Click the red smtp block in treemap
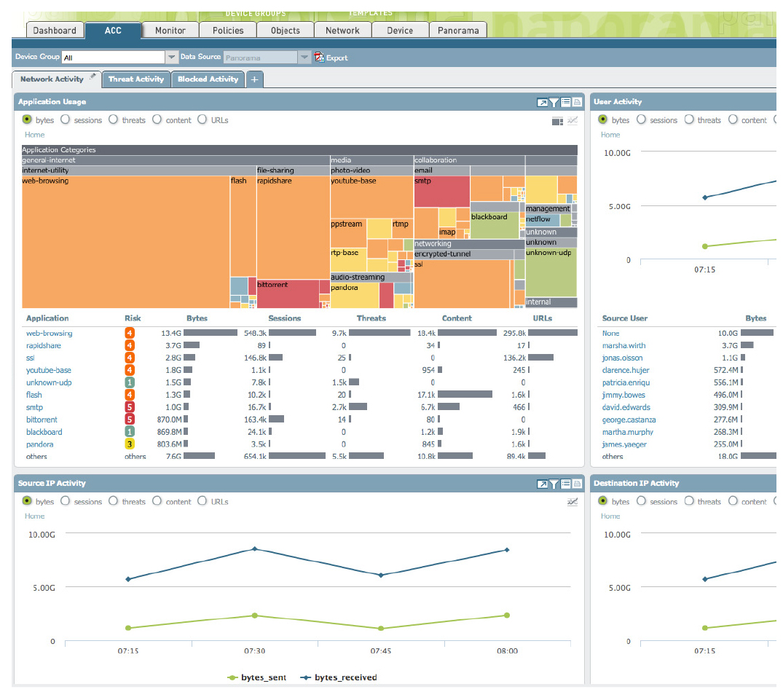 pos(441,192)
